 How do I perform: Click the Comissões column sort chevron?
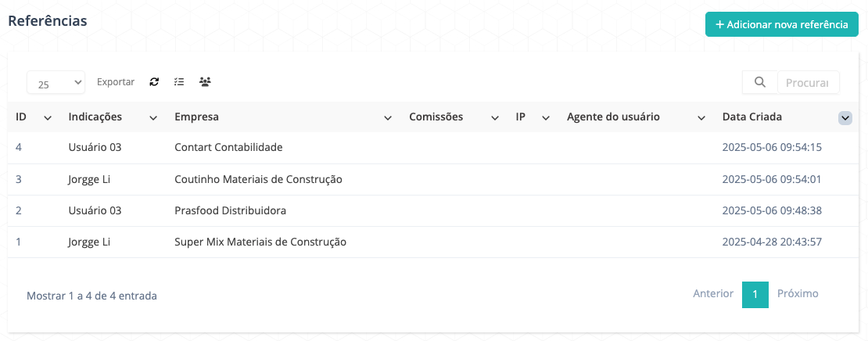tap(495, 118)
